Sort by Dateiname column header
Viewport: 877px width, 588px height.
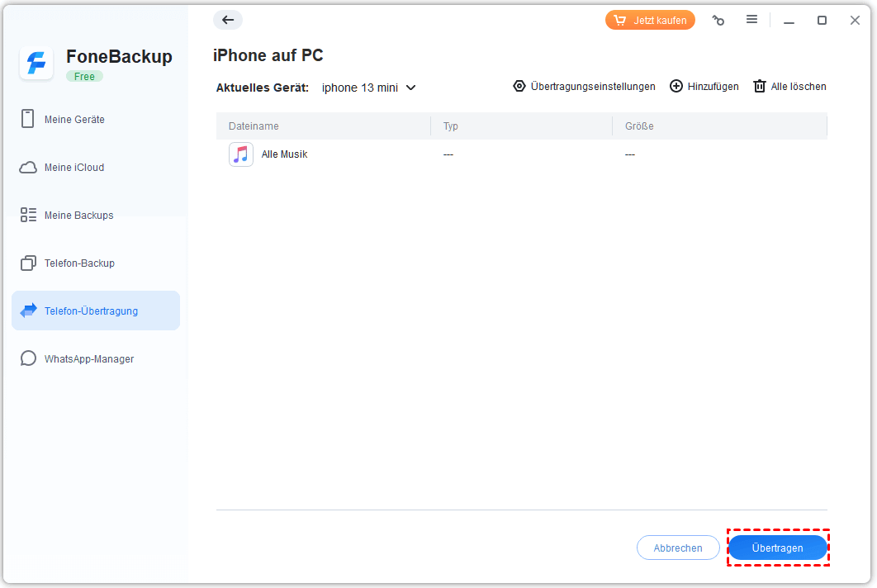coord(254,126)
